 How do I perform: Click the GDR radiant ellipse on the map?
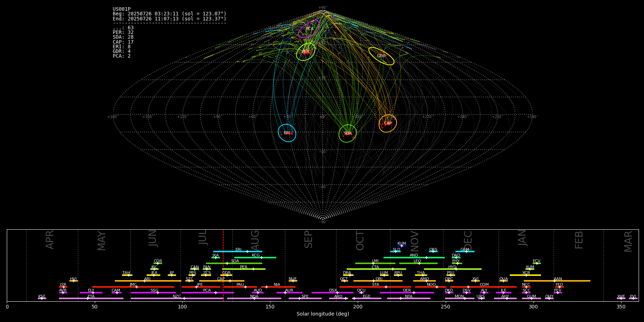tap(381, 56)
